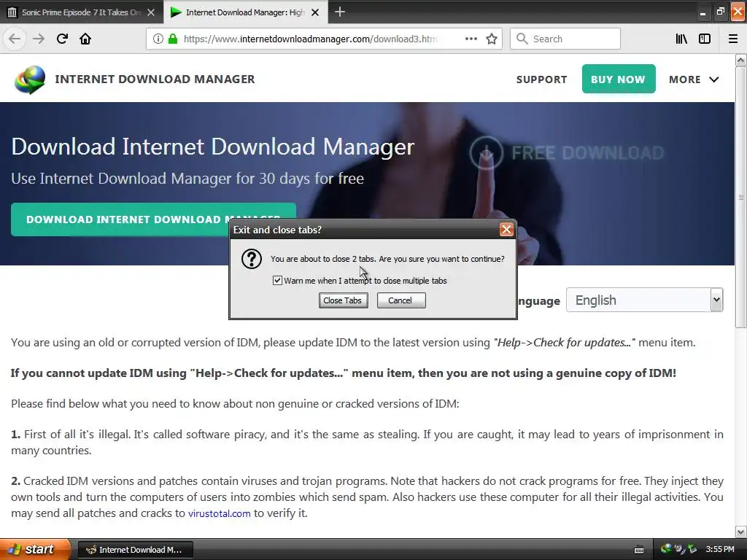The width and height of the screenshot is (747, 560).
Task: Open a new tab with plus button
Action: (x=340, y=12)
